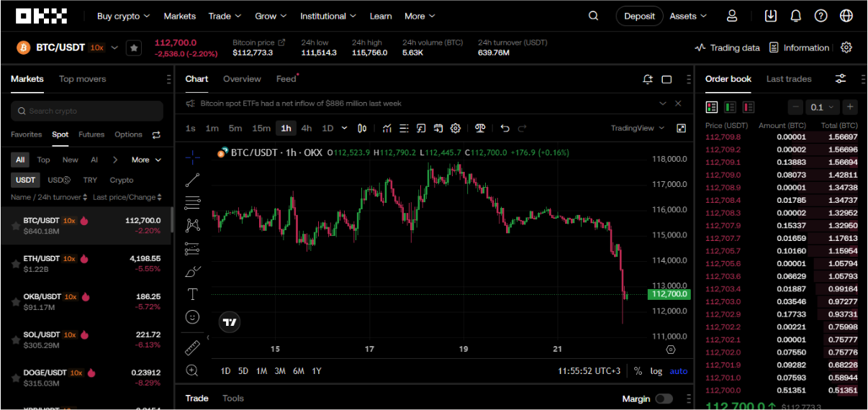Open order book filter sliders icon

pos(840,79)
